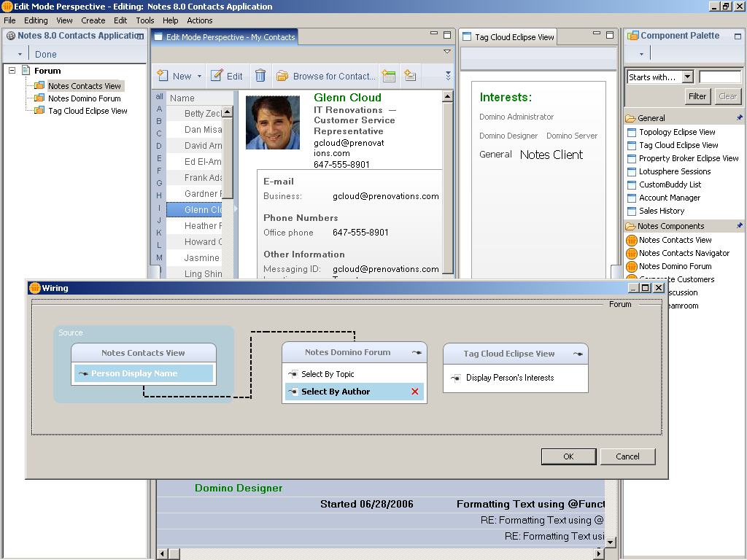This screenshot has height=560, width=747.
Task: Click the Filter button in Component Palette
Action: click(x=697, y=96)
